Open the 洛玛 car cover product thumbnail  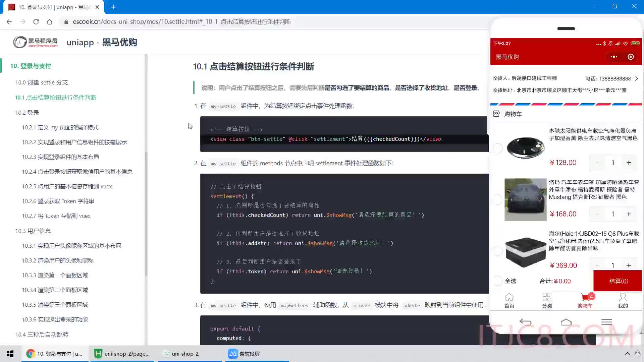click(x=526, y=199)
